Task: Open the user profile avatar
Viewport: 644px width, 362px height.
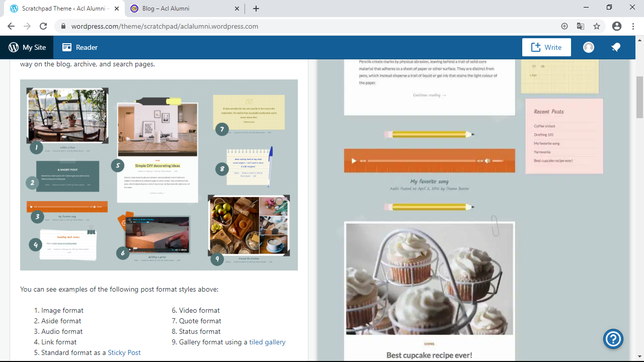Action: coord(589,47)
